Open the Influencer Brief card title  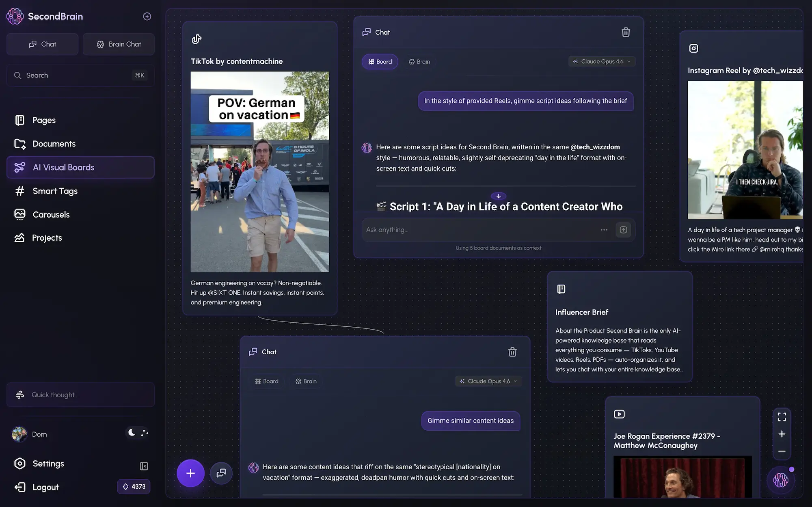582,312
